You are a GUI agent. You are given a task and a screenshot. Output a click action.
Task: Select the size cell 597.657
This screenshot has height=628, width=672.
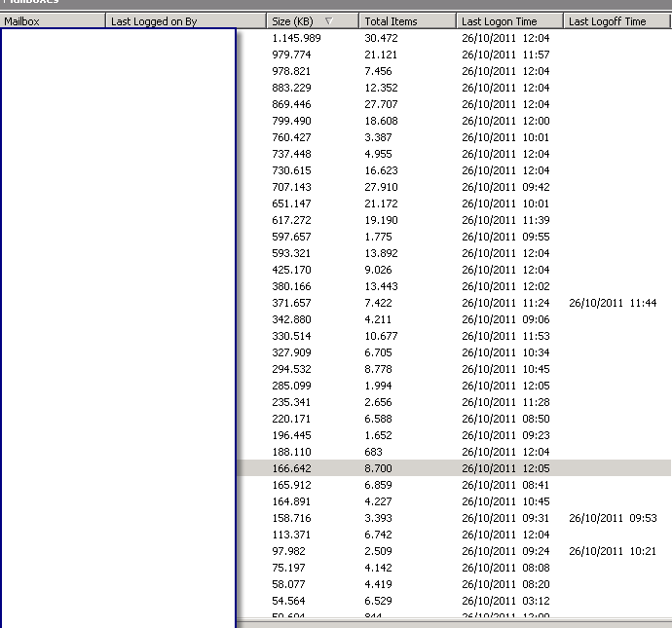click(291, 237)
